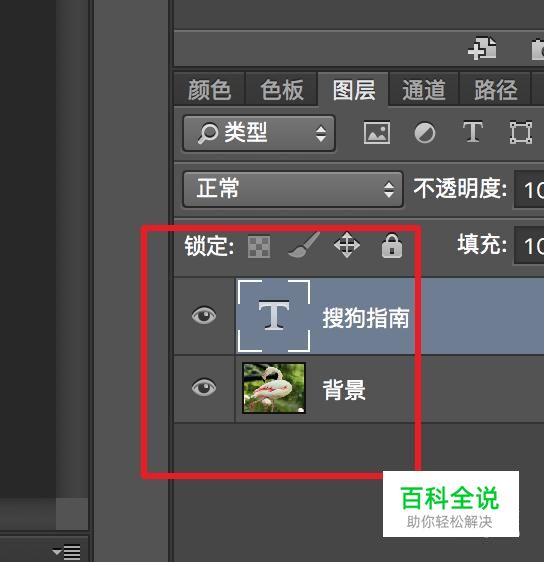Screen dimensions: 544x562
Task: Click the adjustment layer filter icon
Action: click(x=425, y=133)
